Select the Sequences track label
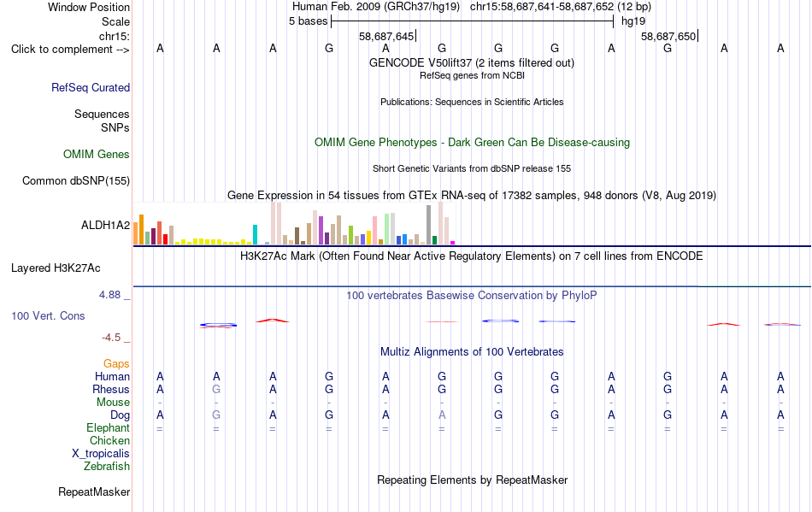The image size is (812, 512). [x=102, y=114]
